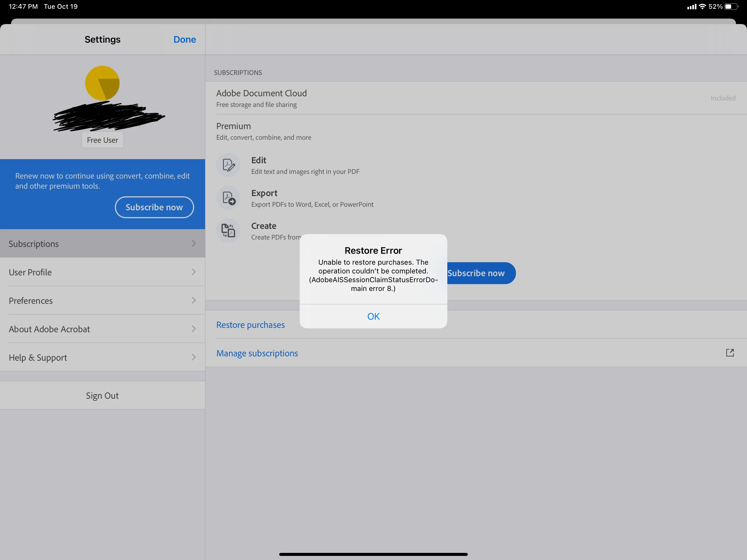Tap the Export PDF feature icon
Image resolution: width=747 pixels, height=560 pixels.
228,198
